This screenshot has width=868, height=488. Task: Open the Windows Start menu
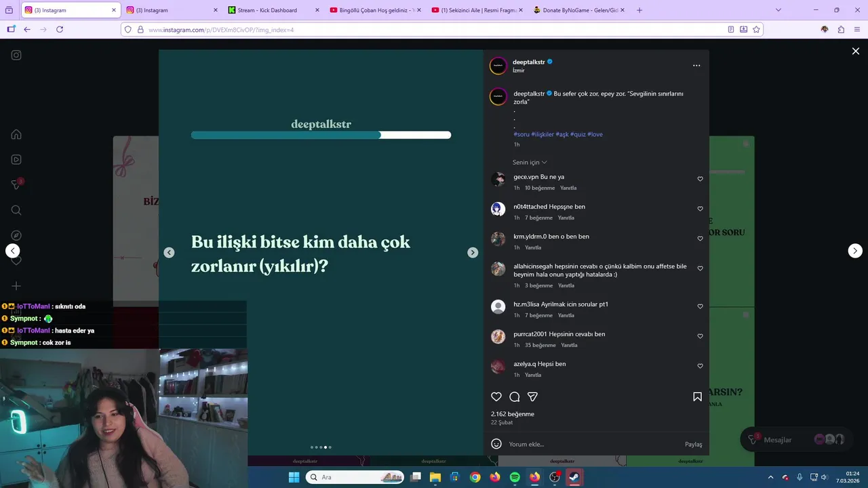(294, 477)
